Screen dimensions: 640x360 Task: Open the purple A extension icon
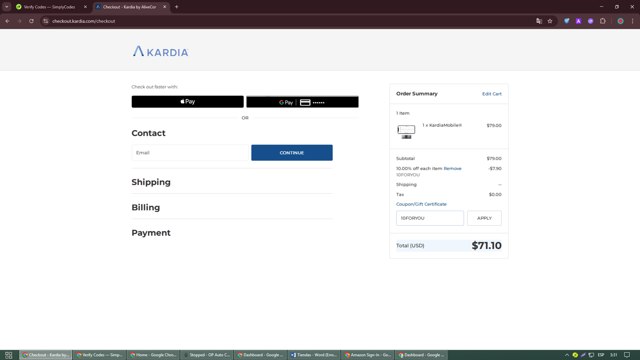(x=578, y=21)
